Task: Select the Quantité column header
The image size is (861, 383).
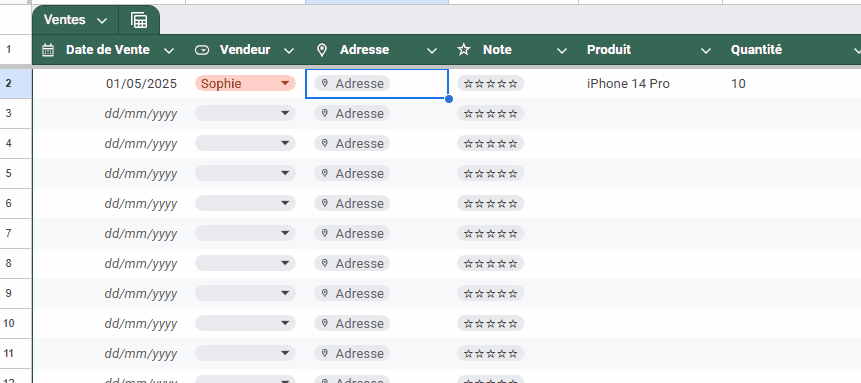Action: point(792,50)
